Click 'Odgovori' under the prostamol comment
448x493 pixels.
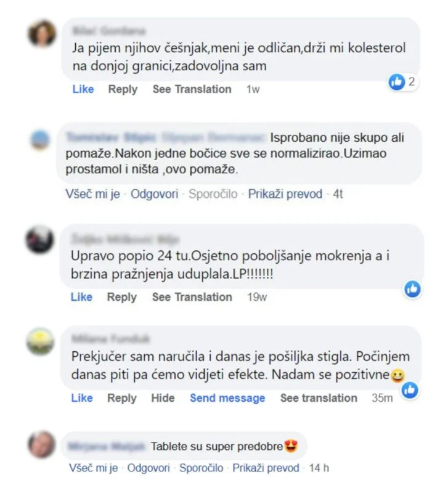[x=154, y=194]
